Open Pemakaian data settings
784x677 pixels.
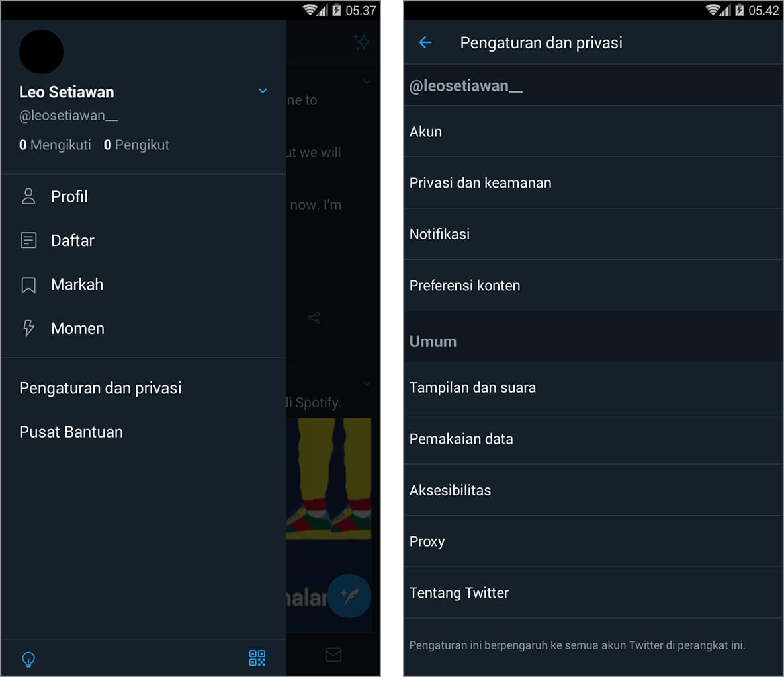(x=593, y=439)
